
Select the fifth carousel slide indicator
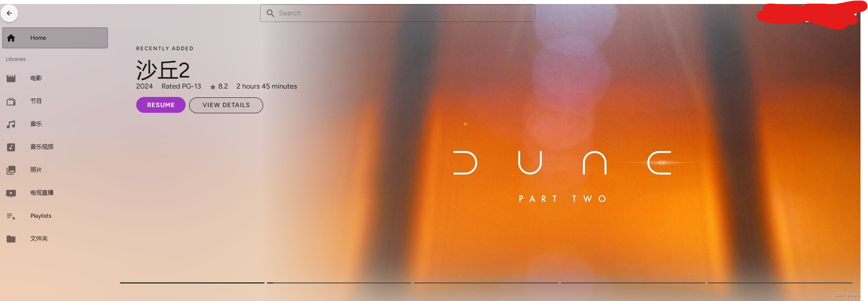[780, 283]
